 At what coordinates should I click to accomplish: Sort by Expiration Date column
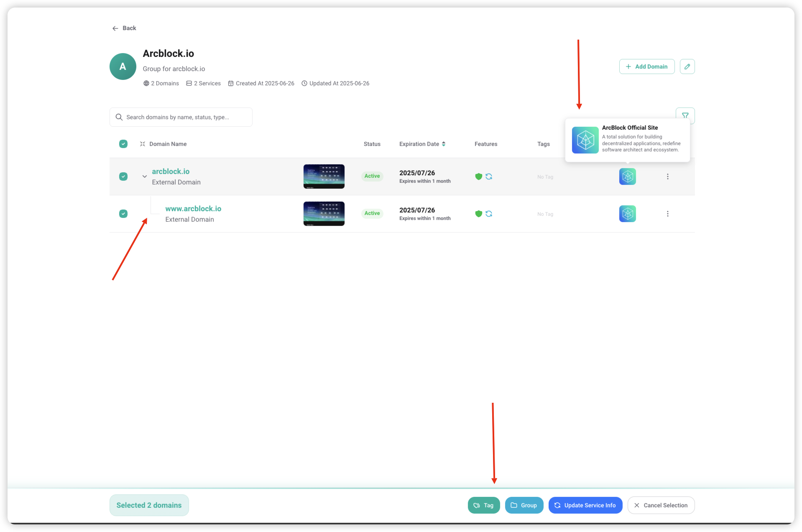pyautogui.click(x=422, y=144)
